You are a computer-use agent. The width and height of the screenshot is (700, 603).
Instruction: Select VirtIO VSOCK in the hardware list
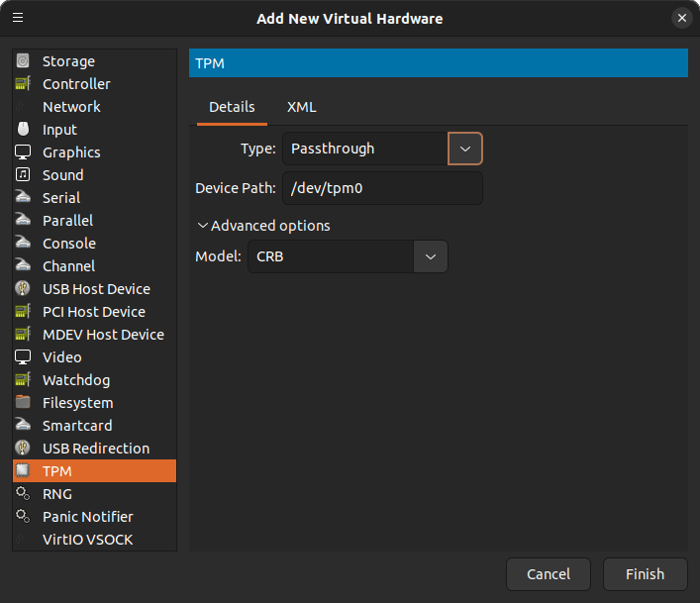[87, 540]
